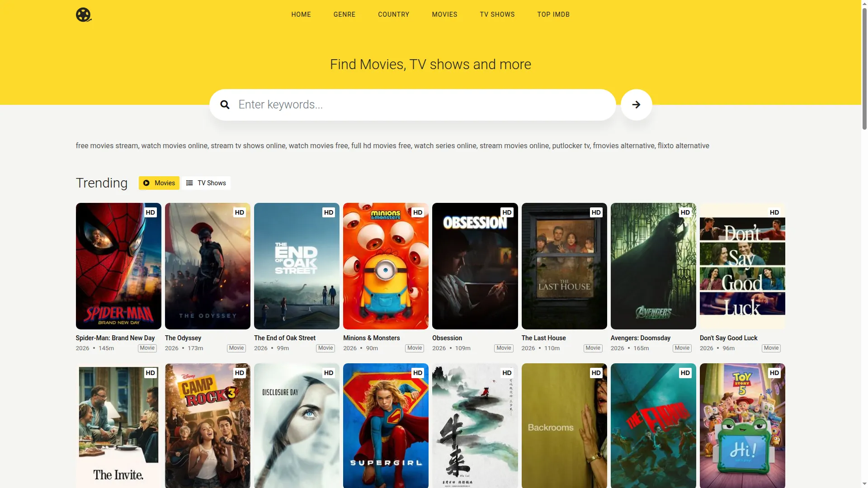Click the Spider-Man: Brand New Day title link
Screen dimensions: 868x488
click(115, 338)
